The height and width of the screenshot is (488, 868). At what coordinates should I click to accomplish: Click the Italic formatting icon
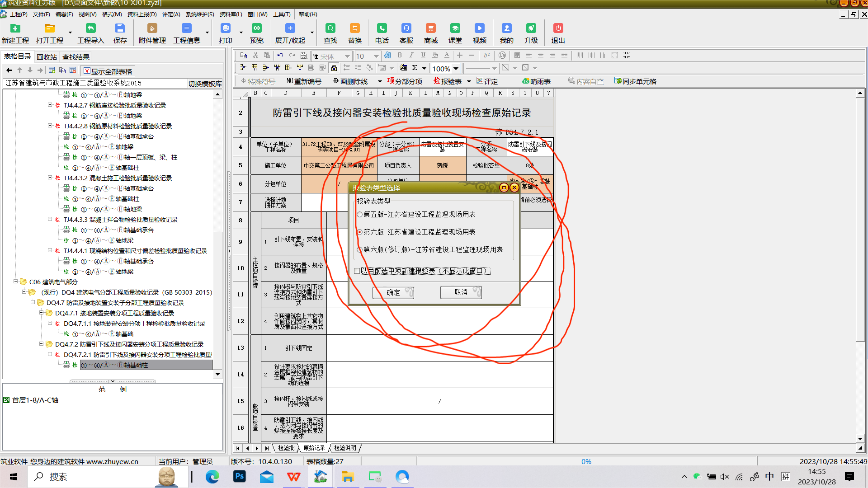[x=411, y=55]
